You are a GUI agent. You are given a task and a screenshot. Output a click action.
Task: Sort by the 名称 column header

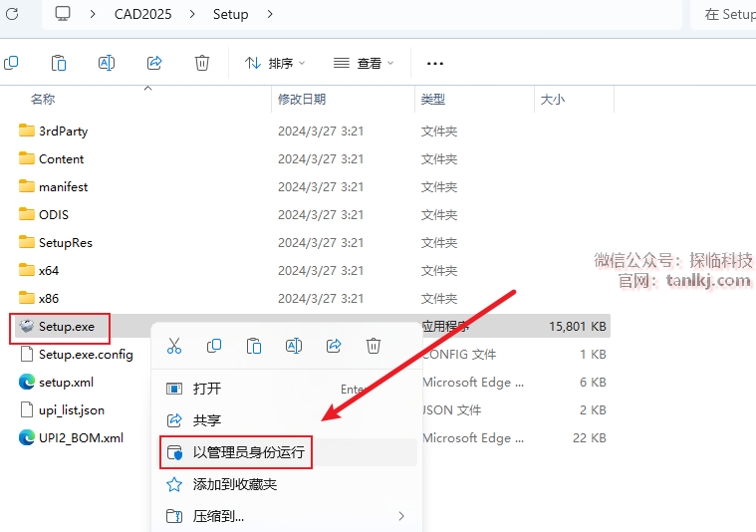[43, 100]
